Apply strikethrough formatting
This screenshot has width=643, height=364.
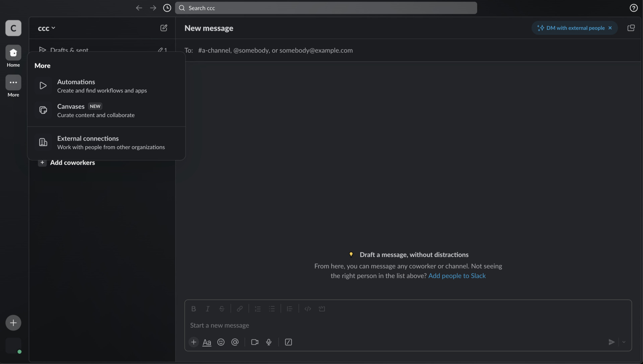click(x=222, y=308)
